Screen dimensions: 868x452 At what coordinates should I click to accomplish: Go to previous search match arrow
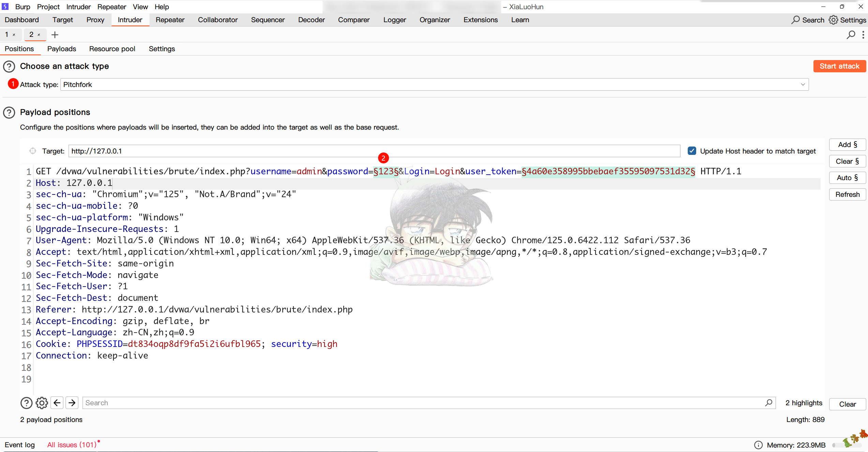[57, 403]
